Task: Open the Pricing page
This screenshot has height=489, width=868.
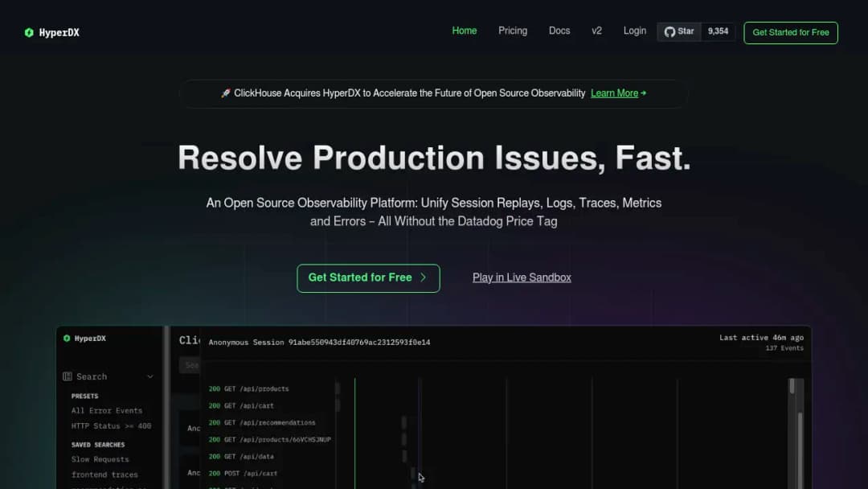Action: (513, 31)
